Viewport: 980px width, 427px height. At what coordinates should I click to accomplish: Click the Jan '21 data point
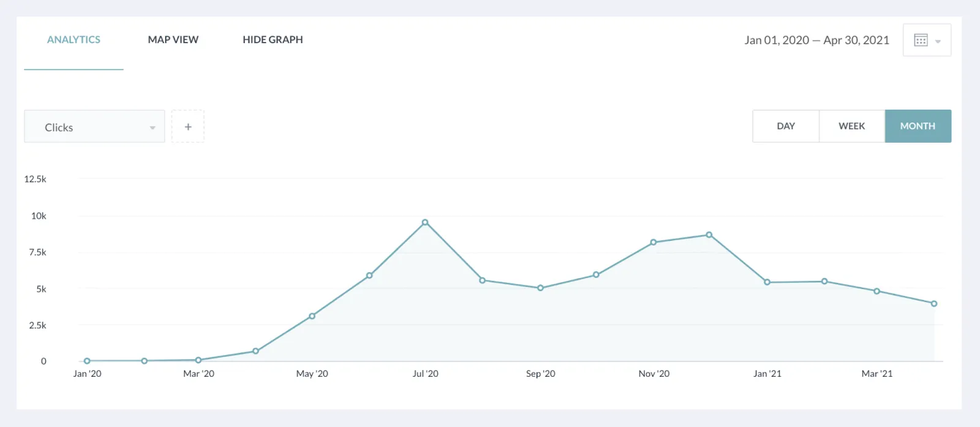pyautogui.click(x=767, y=282)
